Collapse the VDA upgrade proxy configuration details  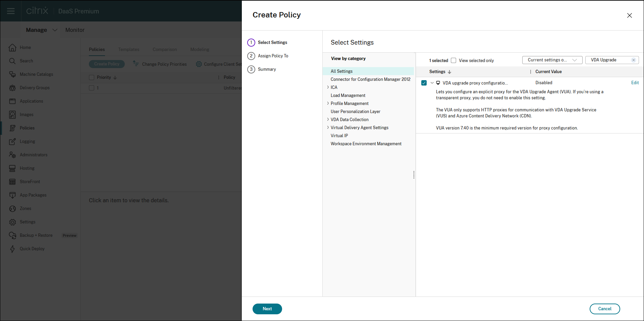point(432,83)
